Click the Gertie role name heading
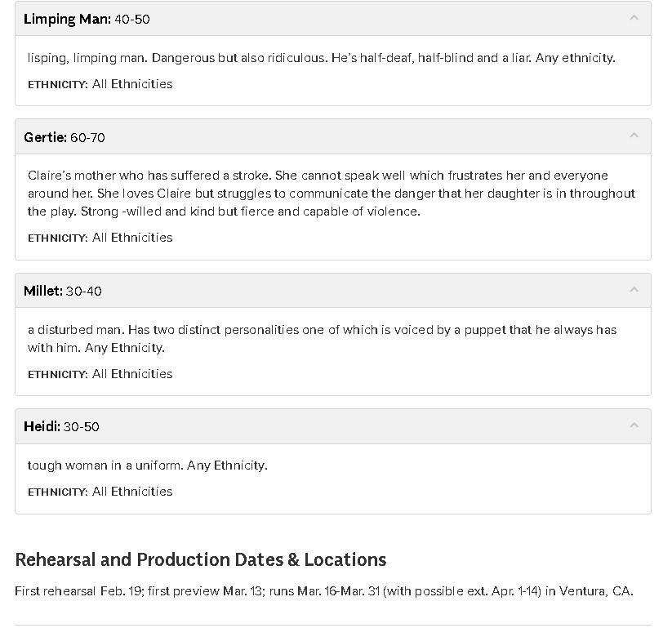Viewport: 672px width, 628px height. pos(45,137)
